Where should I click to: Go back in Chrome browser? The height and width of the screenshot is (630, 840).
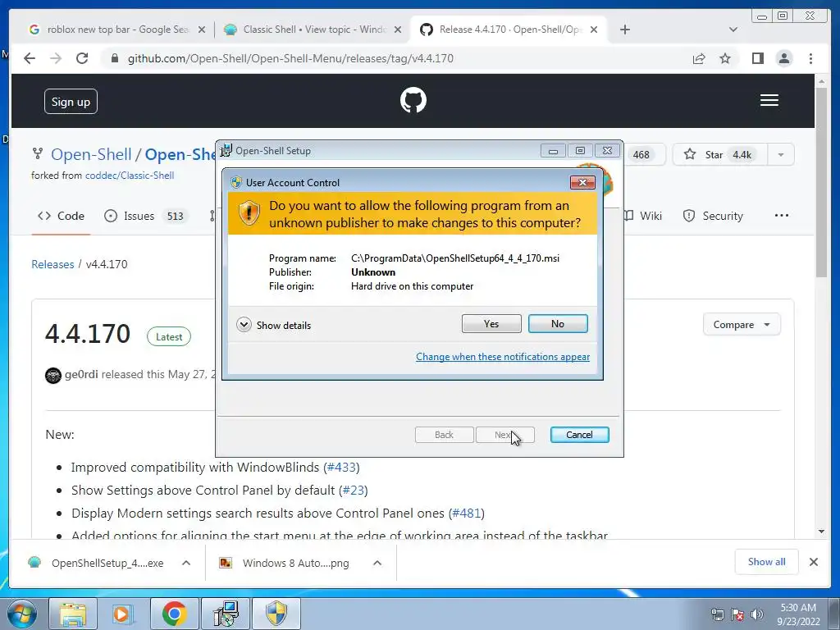(30, 58)
